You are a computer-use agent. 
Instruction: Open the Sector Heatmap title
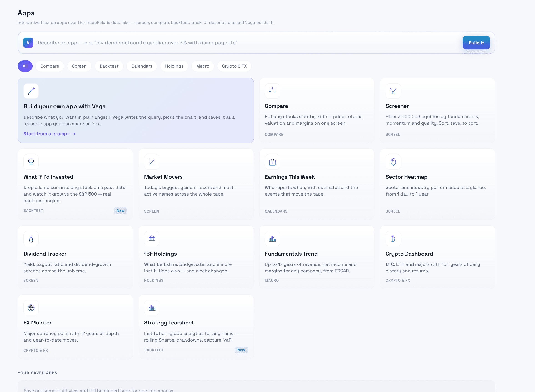point(406,177)
